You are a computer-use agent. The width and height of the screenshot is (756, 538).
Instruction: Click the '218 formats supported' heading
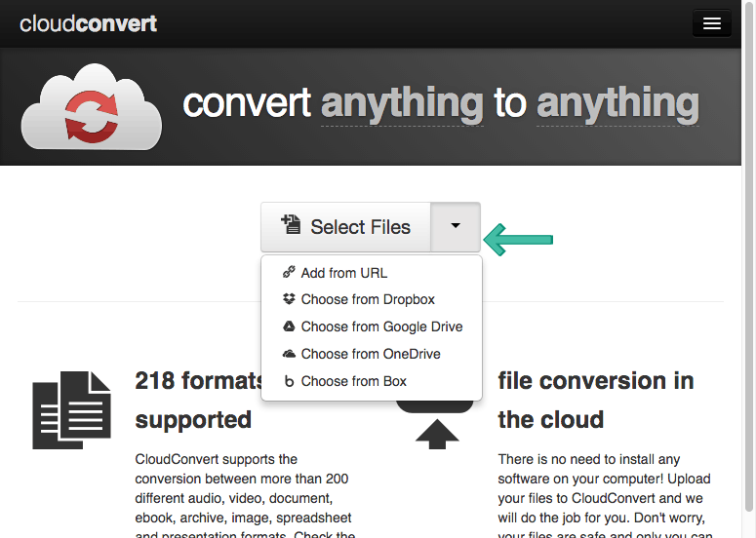click(x=199, y=400)
